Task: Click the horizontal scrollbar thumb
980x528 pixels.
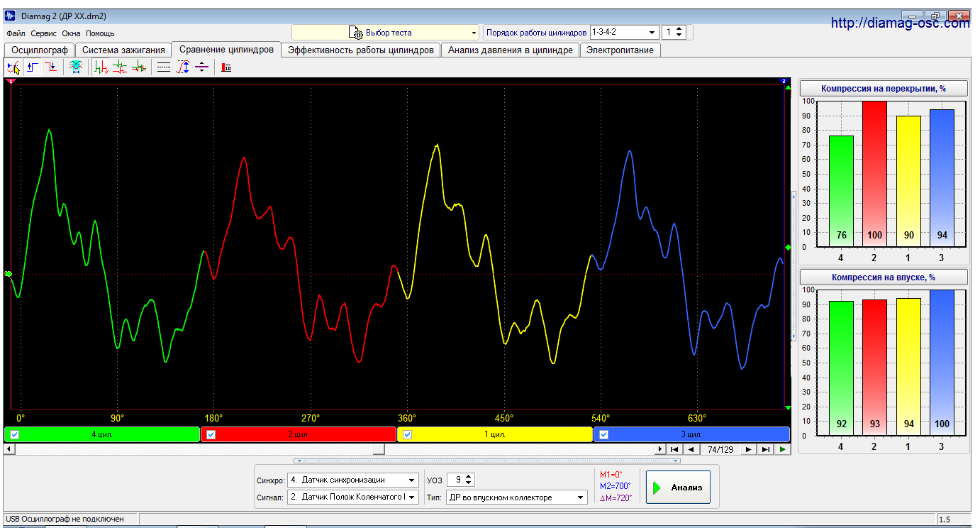Action: (x=379, y=449)
